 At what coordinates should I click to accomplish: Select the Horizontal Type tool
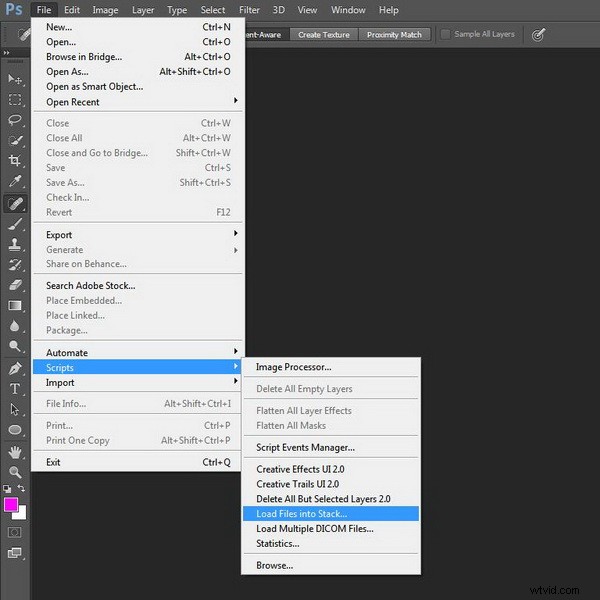click(15, 389)
